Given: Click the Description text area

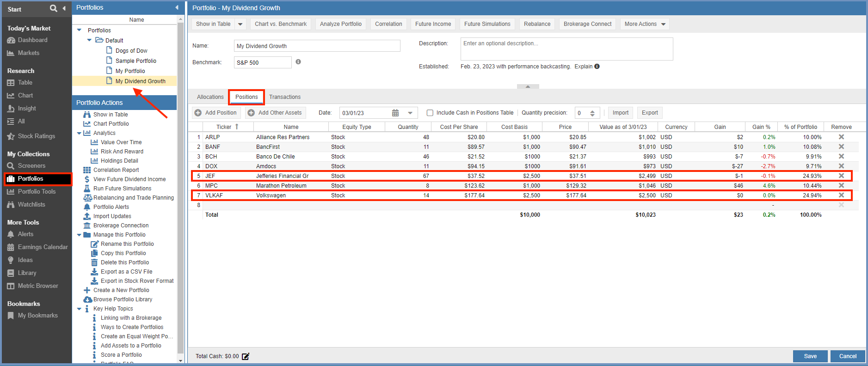Looking at the screenshot, I should coord(566,49).
